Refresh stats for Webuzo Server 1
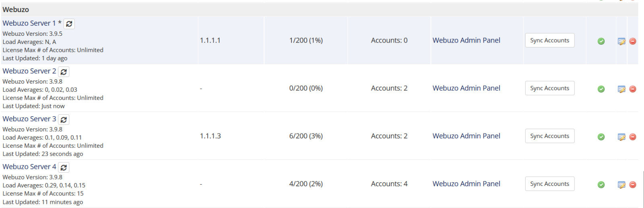Image resolution: width=644 pixels, height=208 pixels. tap(69, 24)
